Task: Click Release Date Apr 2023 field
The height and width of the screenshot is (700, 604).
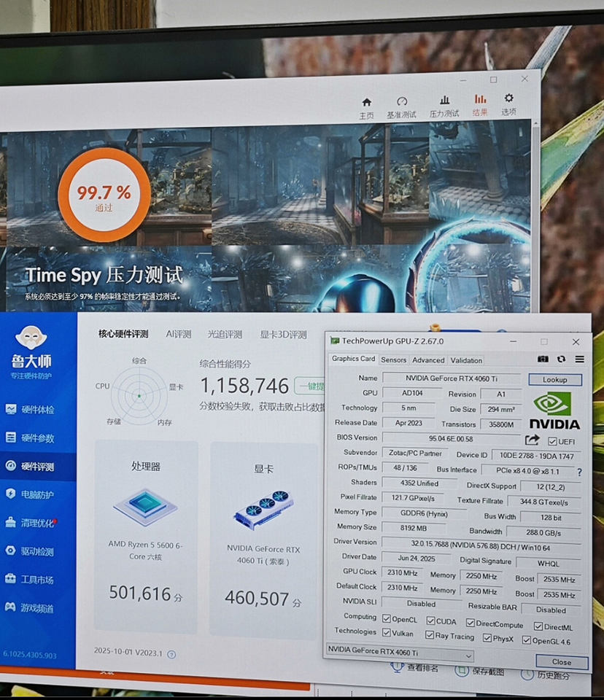Action: click(x=409, y=423)
